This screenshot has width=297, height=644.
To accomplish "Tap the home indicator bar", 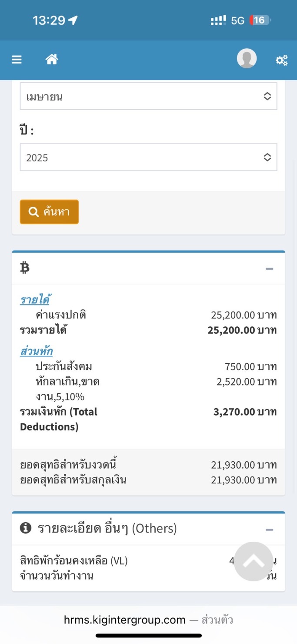I will click(x=148, y=636).
